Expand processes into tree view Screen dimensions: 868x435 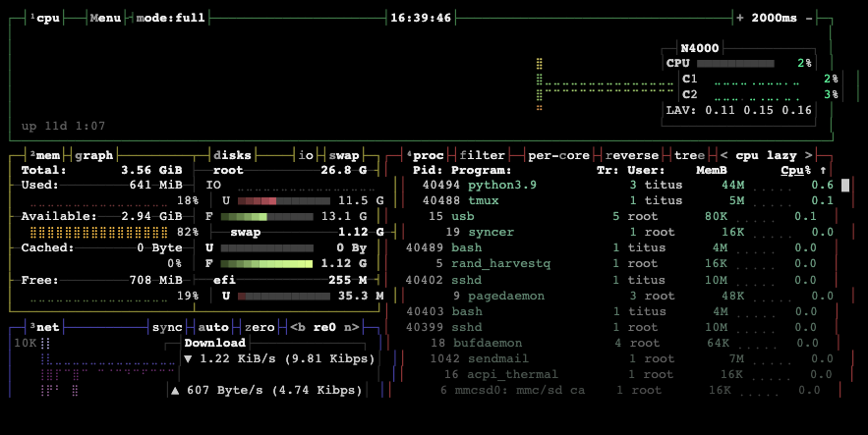click(x=689, y=155)
